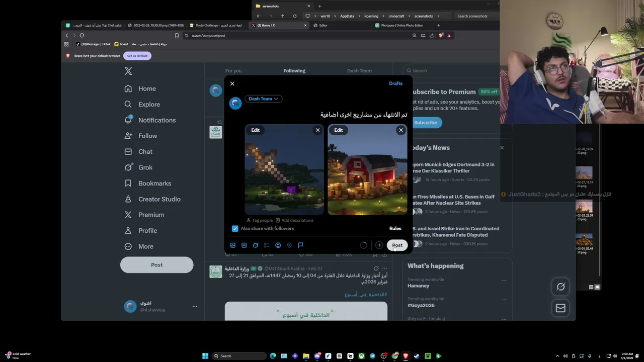Add another post with the plus icon
Image resolution: width=644 pixels, height=362 pixels.
[379, 245]
